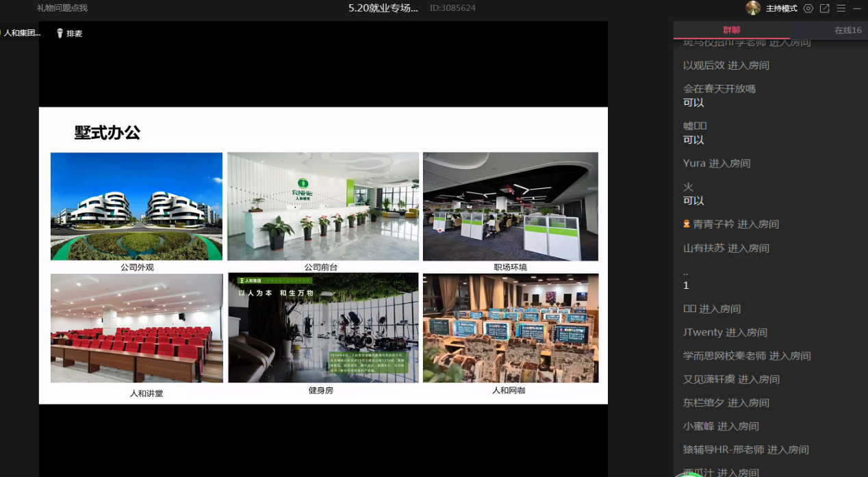Click username 猿辅导HR-邢老师 in chat

(x=724, y=450)
